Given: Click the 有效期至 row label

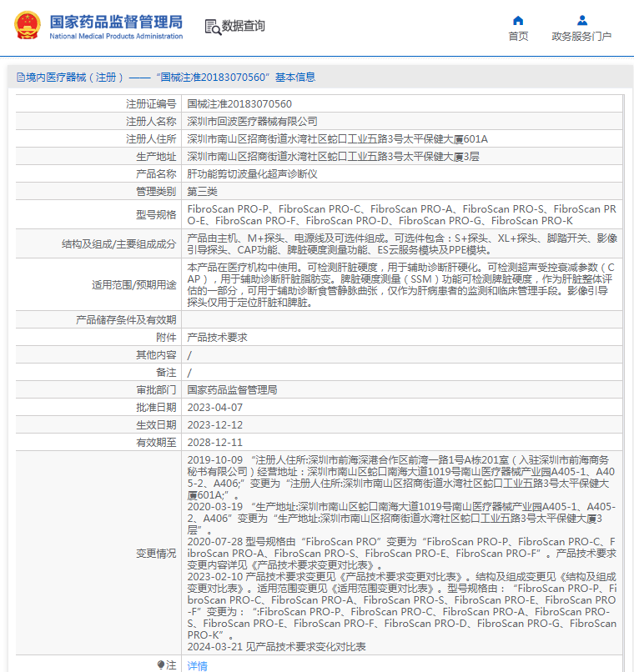Looking at the screenshot, I should 156,444.
